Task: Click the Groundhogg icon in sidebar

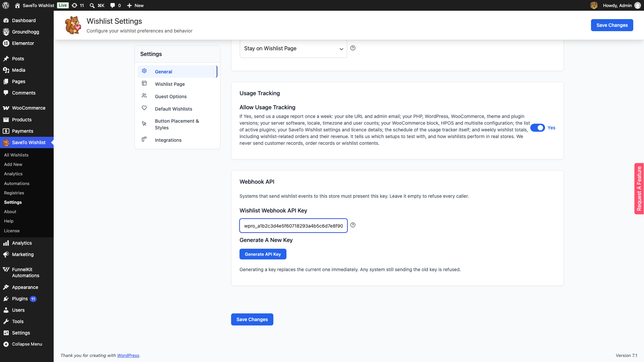Action: click(x=6, y=32)
